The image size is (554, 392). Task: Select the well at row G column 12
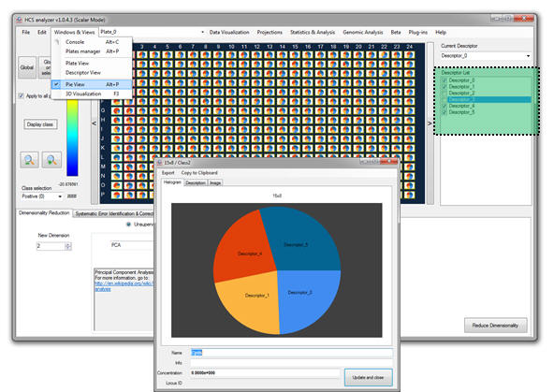click(x=256, y=110)
